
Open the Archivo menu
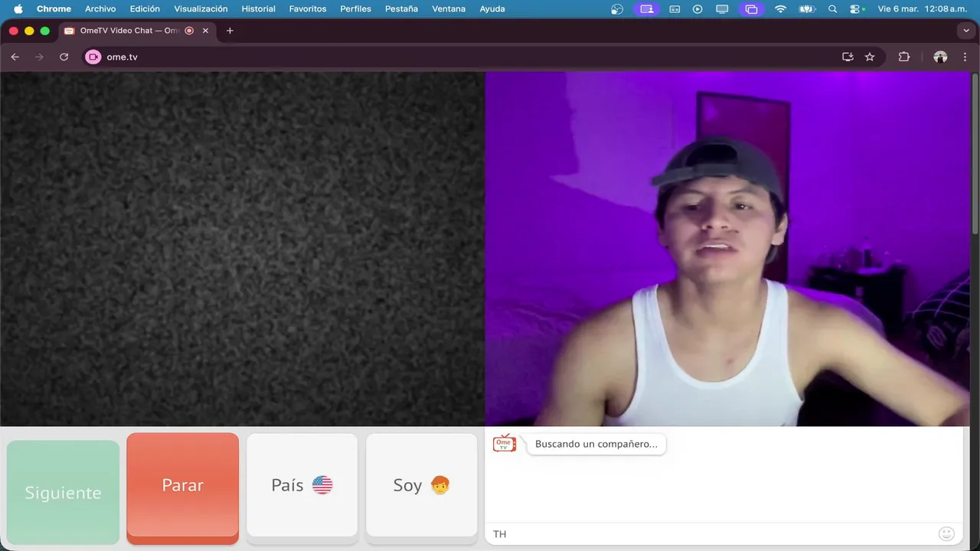[100, 9]
